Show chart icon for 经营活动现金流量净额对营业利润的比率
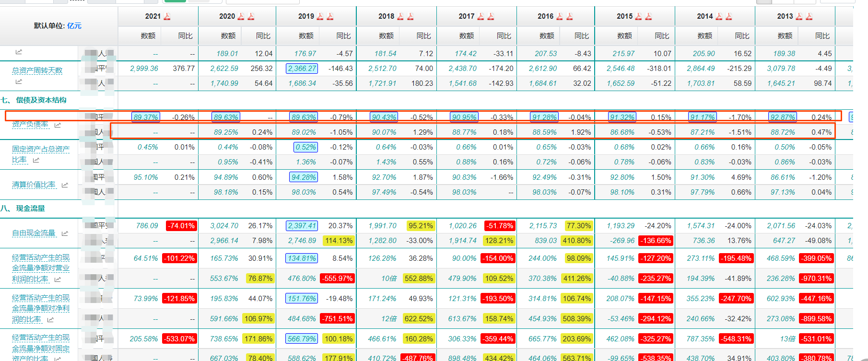The width and height of the screenshot is (868, 361). (58, 279)
